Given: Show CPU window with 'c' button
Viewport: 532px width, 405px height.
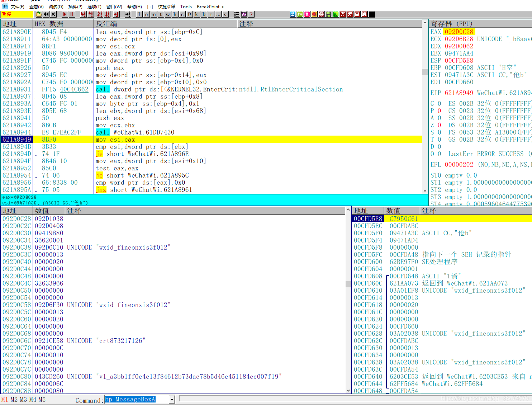Looking at the screenshot, I should coord(182,14).
